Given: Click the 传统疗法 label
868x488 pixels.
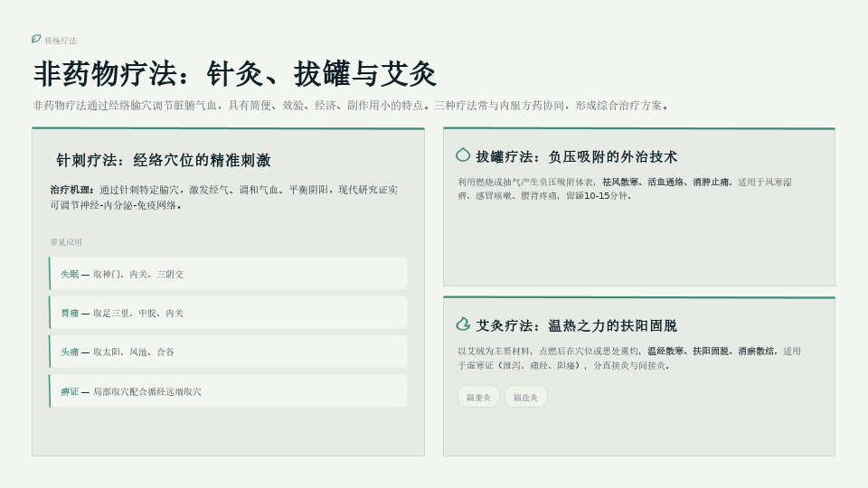Looking at the screenshot, I should [61, 41].
